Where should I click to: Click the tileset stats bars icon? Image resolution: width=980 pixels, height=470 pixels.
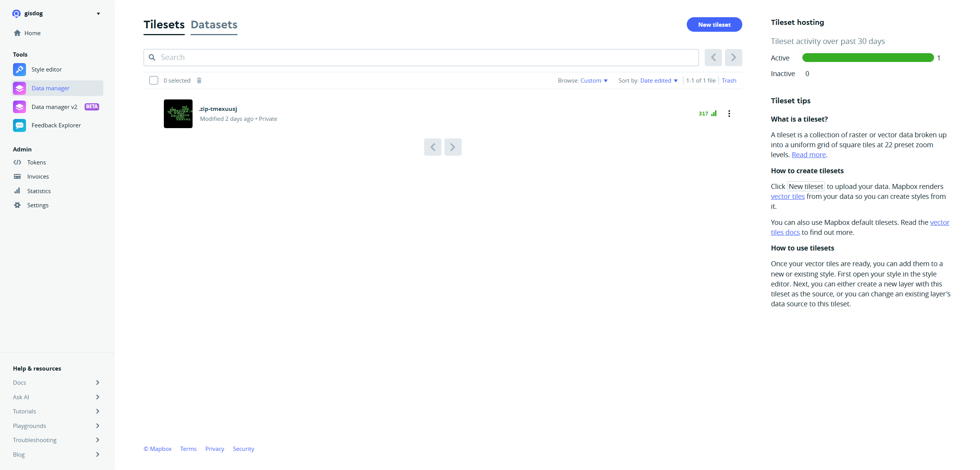[x=714, y=113]
